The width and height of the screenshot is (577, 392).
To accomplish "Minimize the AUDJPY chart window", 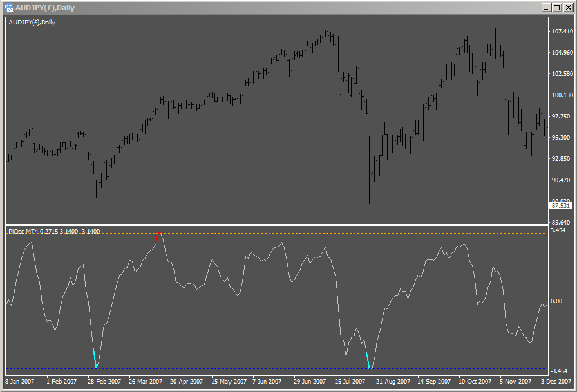I will pyautogui.click(x=545, y=7).
